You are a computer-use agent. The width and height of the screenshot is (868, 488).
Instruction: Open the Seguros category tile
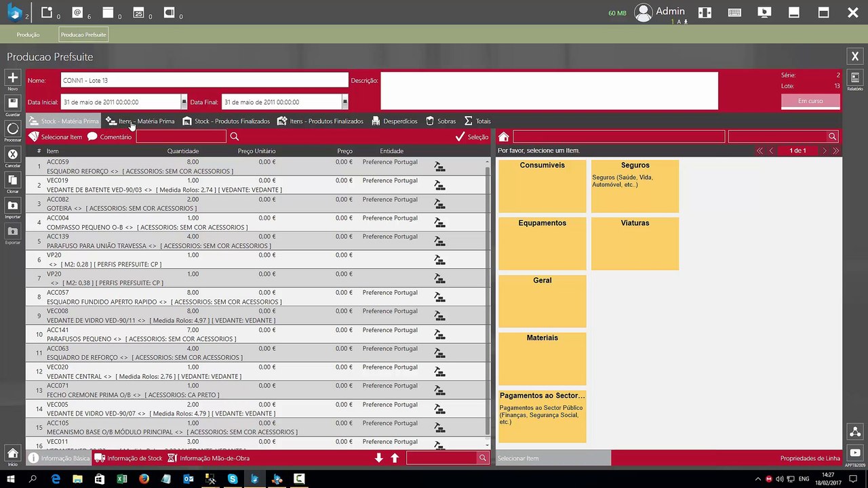pos(635,186)
